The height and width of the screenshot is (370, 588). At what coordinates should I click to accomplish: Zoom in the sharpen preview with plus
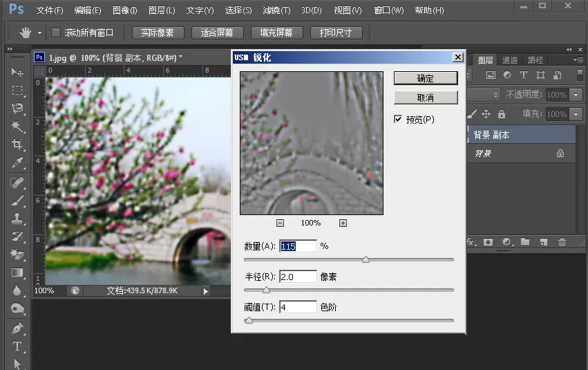tap(343, 223)
